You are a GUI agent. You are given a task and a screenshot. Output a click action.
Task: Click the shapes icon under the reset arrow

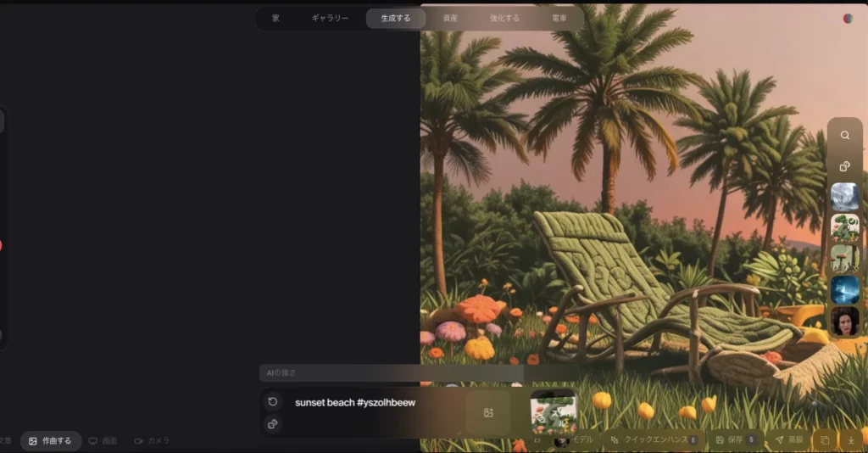pyautogui.click(x=273, y=424)
